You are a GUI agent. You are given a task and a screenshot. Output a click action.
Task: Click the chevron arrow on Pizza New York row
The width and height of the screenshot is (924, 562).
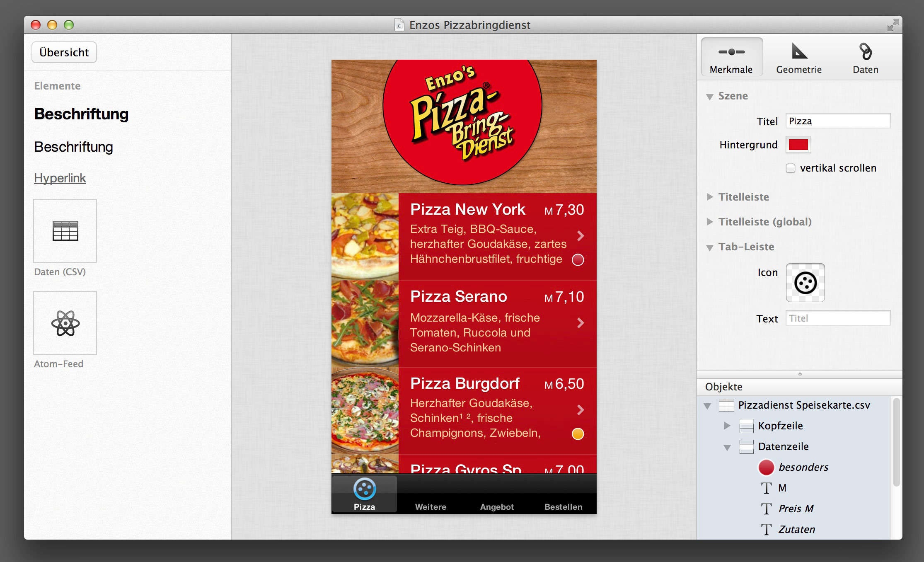click(x=581, y=236)
